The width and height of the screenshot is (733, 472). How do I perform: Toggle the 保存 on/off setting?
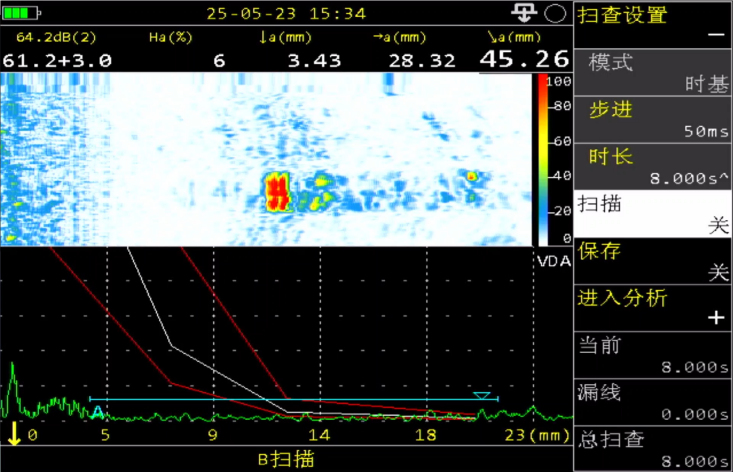coord(654,261)
